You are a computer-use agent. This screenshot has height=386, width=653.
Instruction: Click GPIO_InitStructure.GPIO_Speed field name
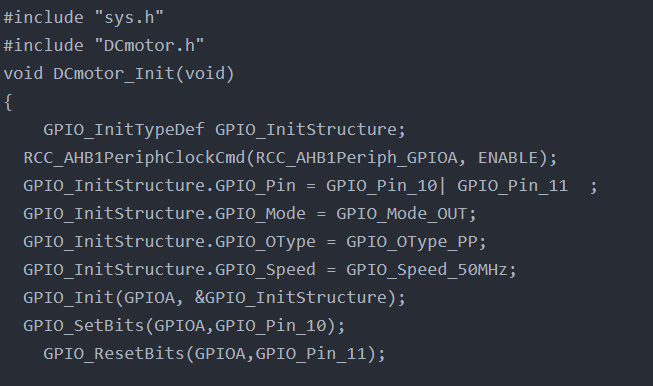coord(169,270)
